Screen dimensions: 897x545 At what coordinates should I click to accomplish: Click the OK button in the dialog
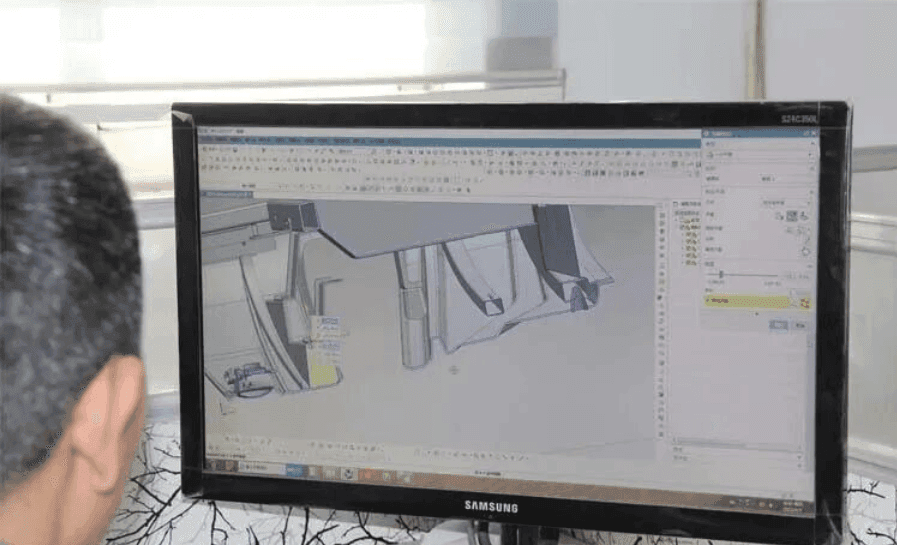[778, 324]
